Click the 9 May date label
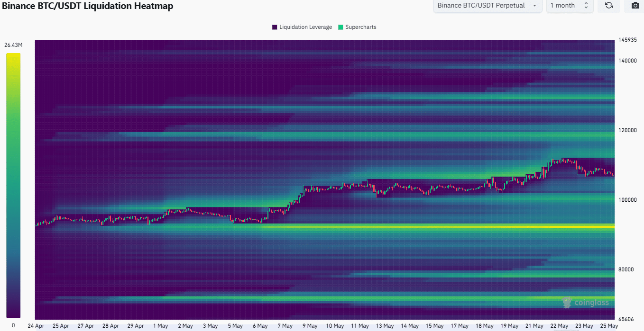 [310, 326]
